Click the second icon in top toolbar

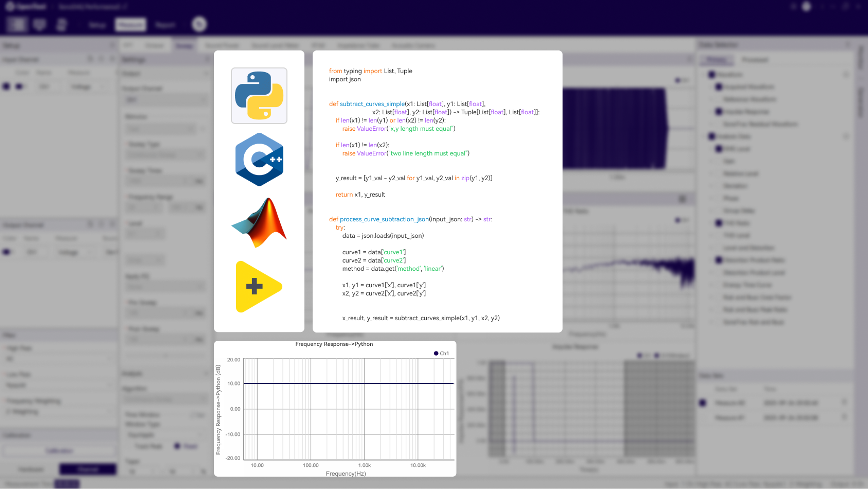pos(40,24)
